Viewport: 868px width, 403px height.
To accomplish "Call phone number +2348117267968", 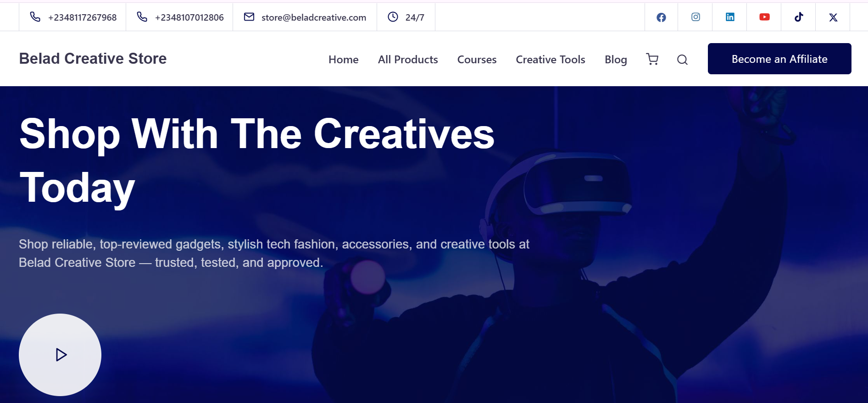I will point(73,17).
